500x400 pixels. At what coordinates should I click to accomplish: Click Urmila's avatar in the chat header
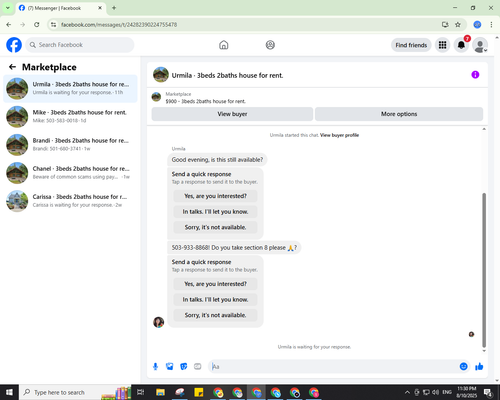161,75
